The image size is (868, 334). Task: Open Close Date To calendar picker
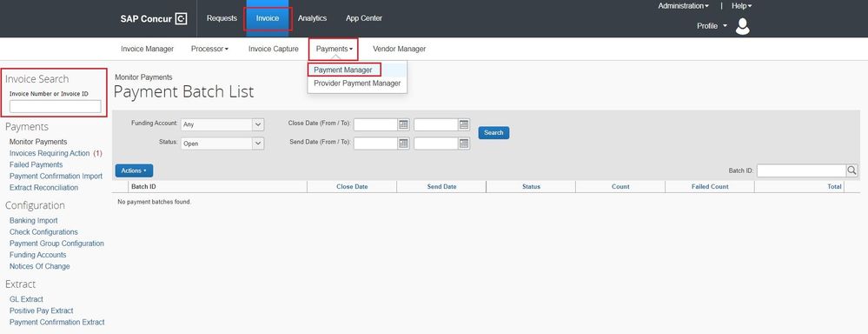pos(464,124)
